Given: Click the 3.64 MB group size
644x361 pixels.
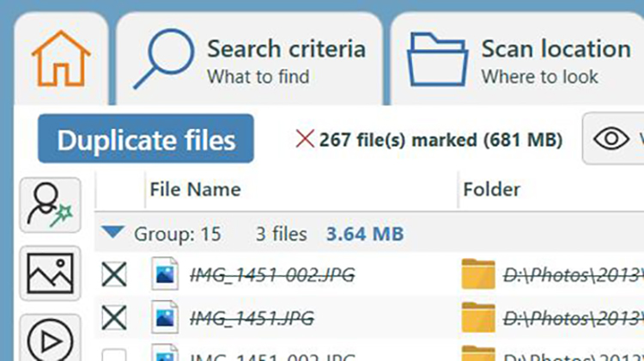Looking at the screenshot, I should [365, 234].
